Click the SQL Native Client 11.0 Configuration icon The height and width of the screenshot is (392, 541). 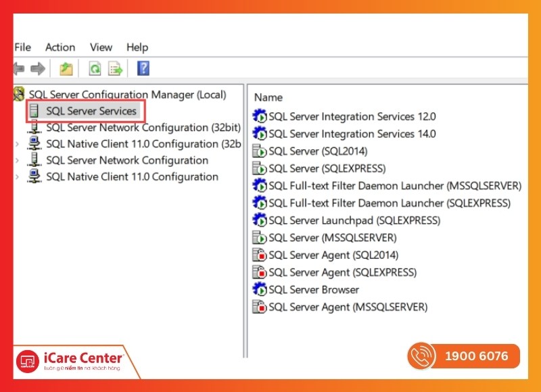pyautogui.click(x=34, y=176)
